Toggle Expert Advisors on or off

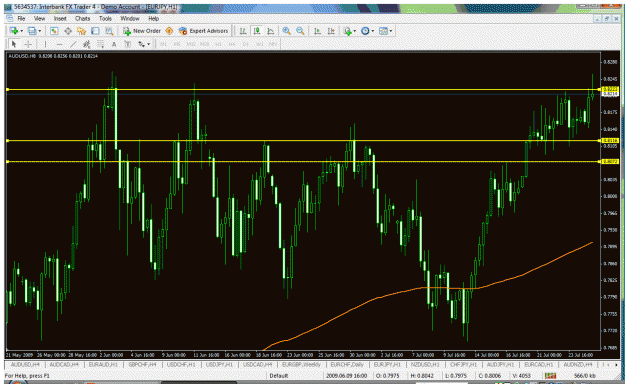pyautogui.click(x=204, y=31)
